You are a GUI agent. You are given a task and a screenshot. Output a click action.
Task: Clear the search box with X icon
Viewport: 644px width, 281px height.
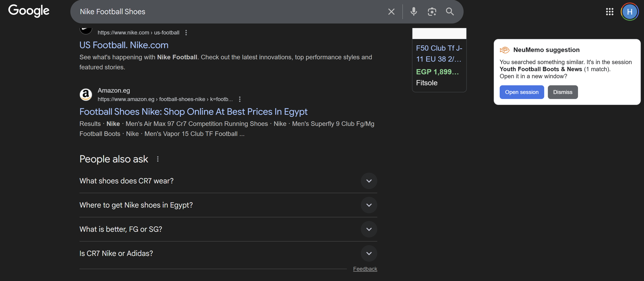point(391,12)
